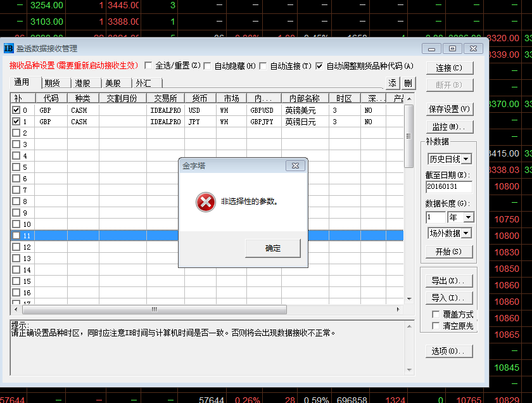Click table vertical scrollbar up arrow
532x403 pixels.
click(409, 99)
